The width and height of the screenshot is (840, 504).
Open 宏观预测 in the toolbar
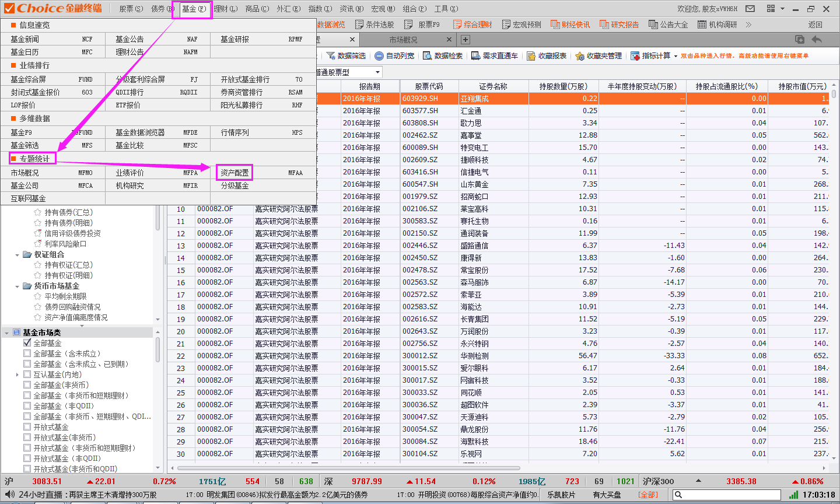coord(521,24)
